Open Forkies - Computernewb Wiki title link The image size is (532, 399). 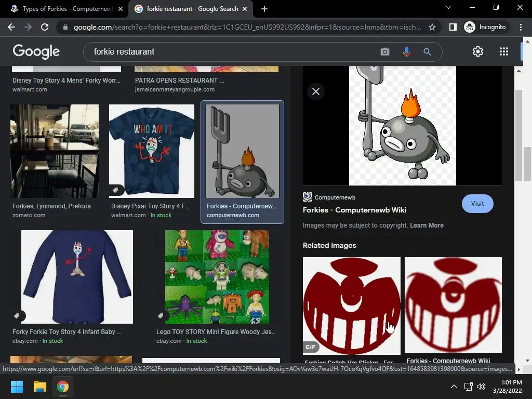354,210
